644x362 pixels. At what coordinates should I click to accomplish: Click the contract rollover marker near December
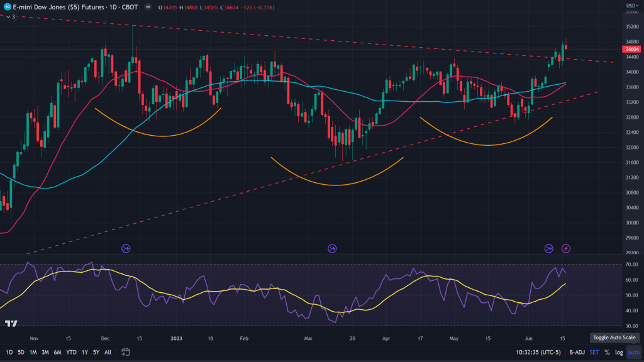(126, 249)
